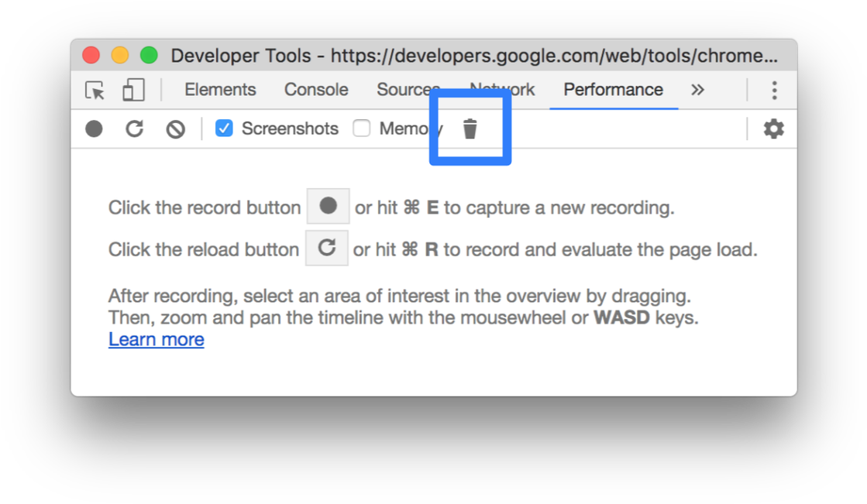Enable the Memory checkbox
This screenshot has height=504, width=867.
coord(361,129)
